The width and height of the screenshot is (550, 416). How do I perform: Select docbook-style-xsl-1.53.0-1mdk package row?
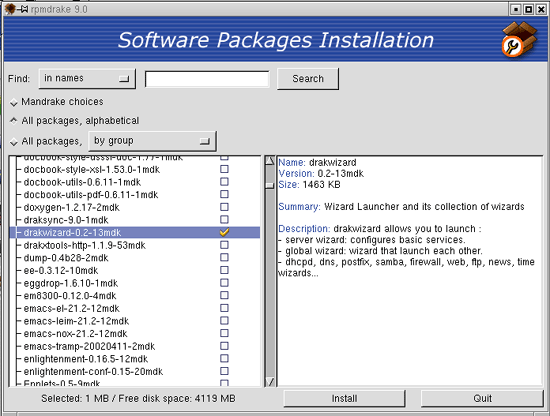click(x=135, y=169)
